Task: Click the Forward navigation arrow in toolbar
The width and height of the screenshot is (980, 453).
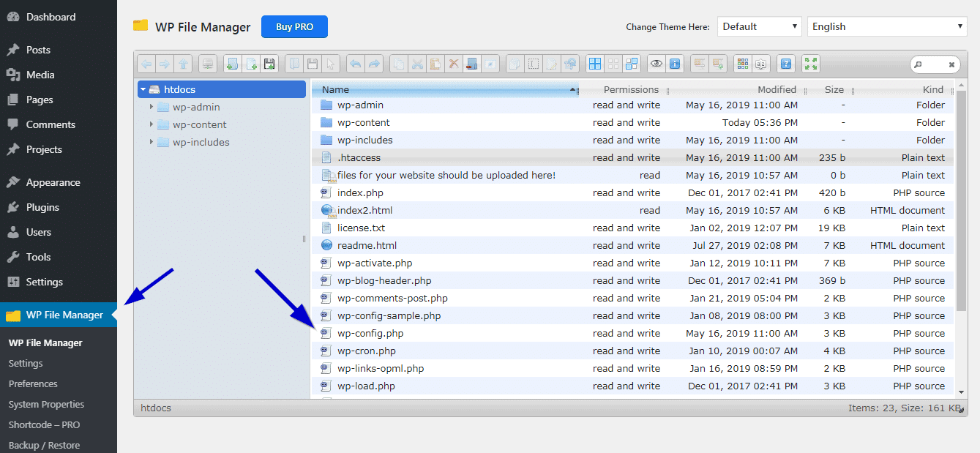Action: pos(165,64)
